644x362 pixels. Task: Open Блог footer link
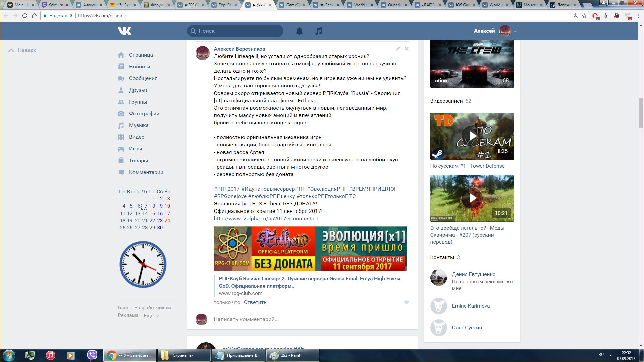[123, 308]
